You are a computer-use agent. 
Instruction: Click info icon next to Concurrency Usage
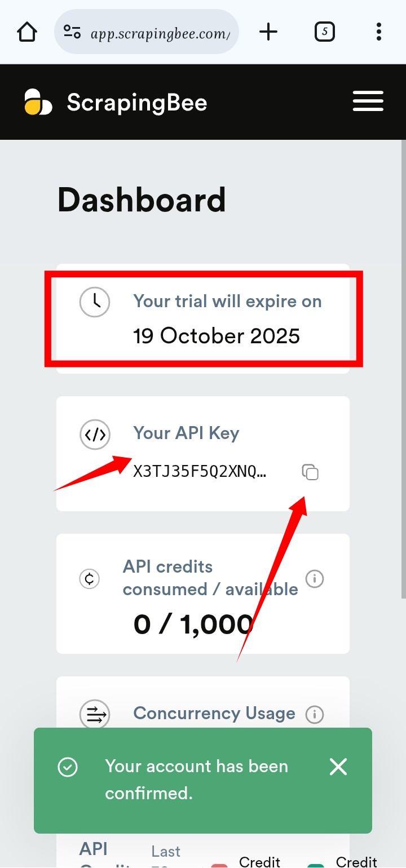coord(314,715)
